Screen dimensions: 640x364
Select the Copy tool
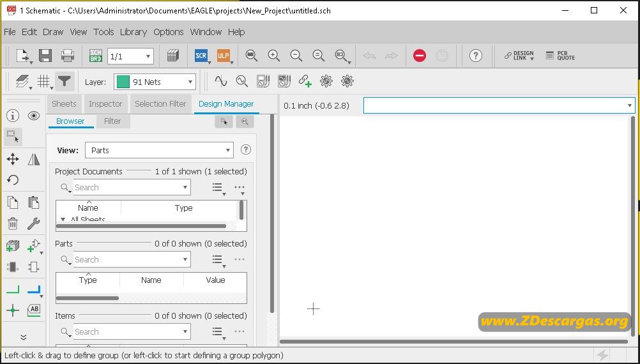coord(13,202)
